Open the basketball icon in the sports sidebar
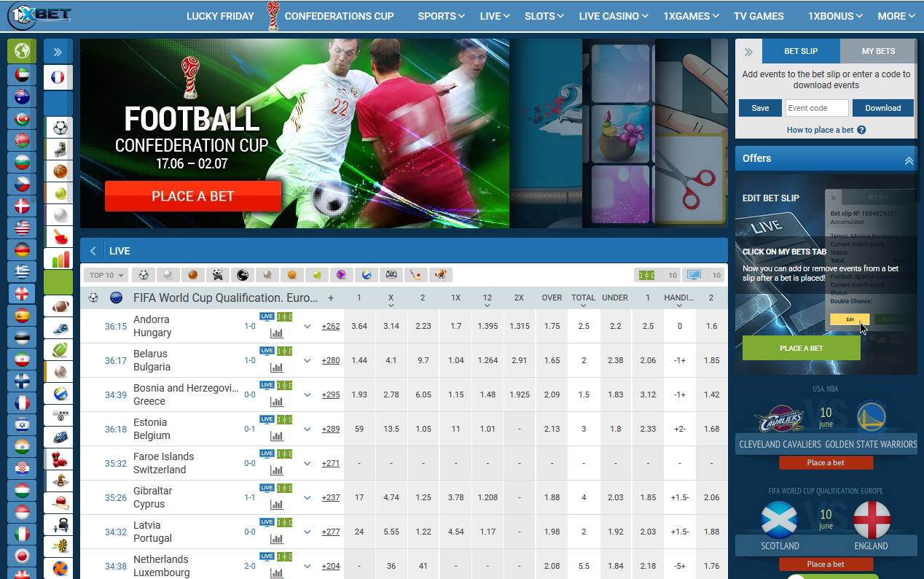The image size is (924, 579). pyautogui.click(x=60, y=171)
